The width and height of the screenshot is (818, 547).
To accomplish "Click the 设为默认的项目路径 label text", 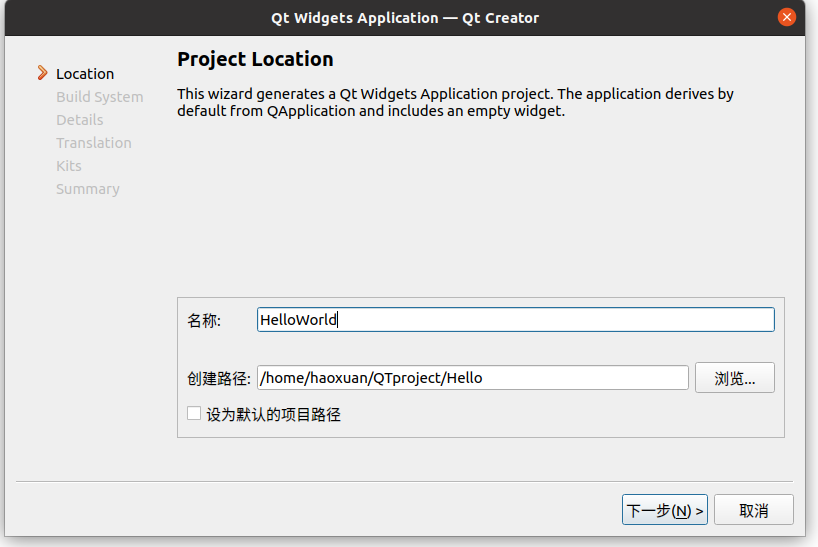I will click(273, 414).
